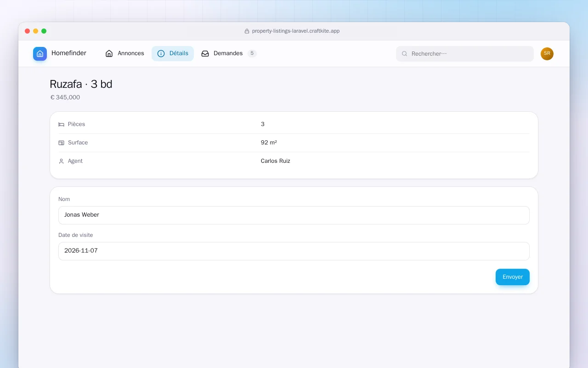This screenshot has width=588, height=368.
Task: Click the person icon next to Agent
Action: point(62,161)
